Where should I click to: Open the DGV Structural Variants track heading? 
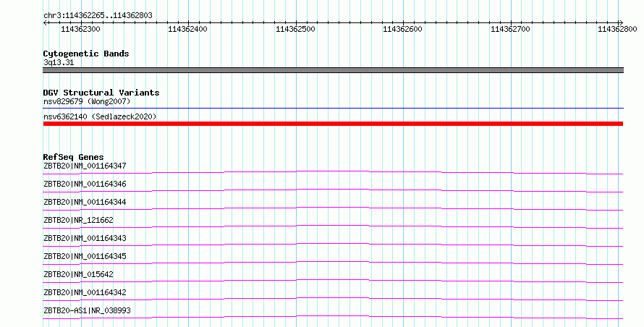point(101,93)
